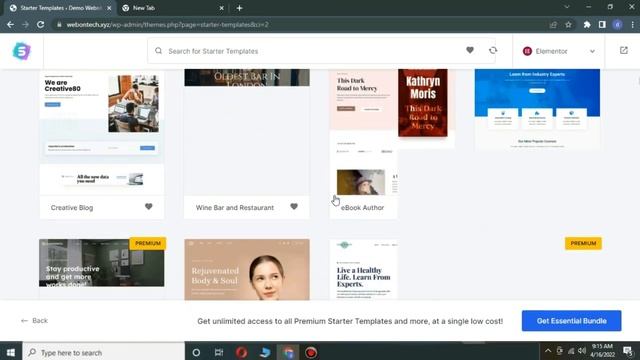Open the browser extensions puzzle icon
640x360 pixels.
587,25
